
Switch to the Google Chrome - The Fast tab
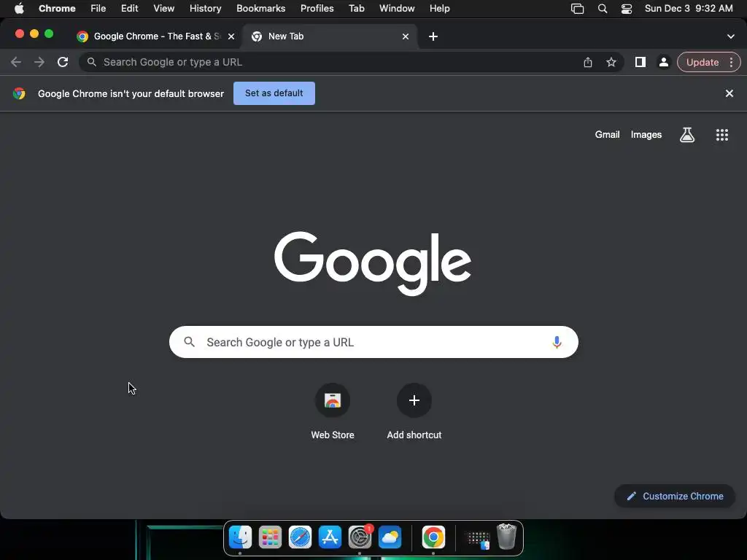pyautogui.click(x=156, y=36)
